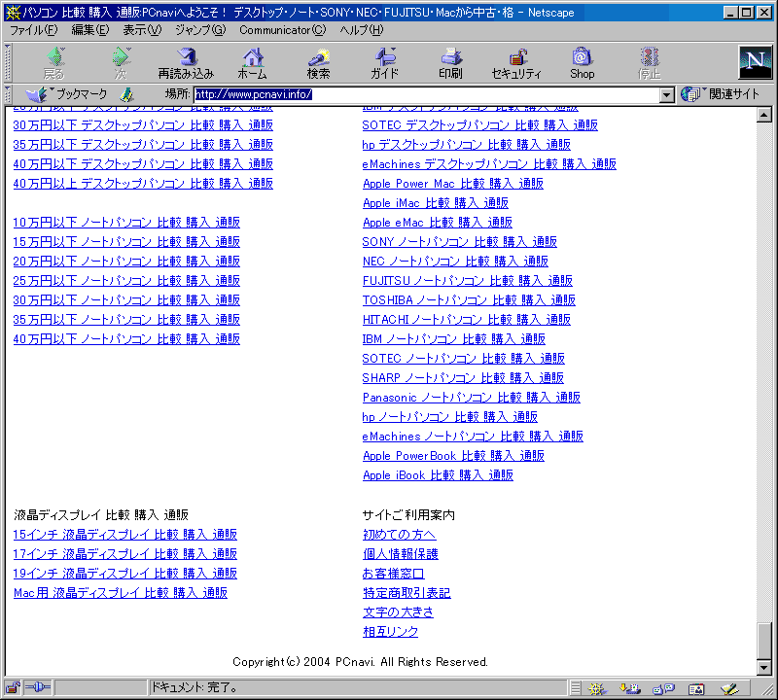
Task: Open IBM ノートパソコン link
Action: 454,339
